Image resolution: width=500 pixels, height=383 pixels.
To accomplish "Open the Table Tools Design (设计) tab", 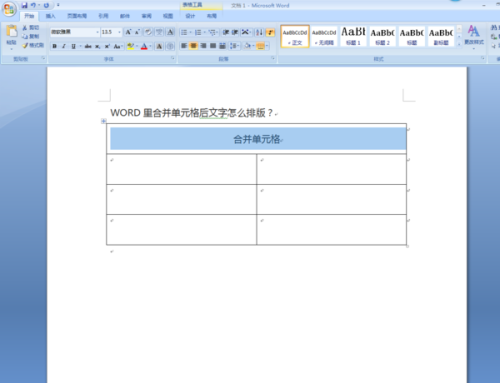I will click(x=190, y=16).
